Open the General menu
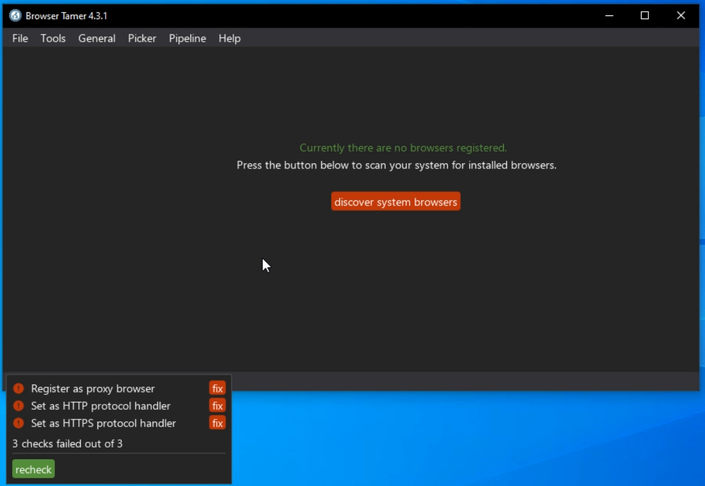Viewport: 705px width, 486px height. tap(97, 38)
